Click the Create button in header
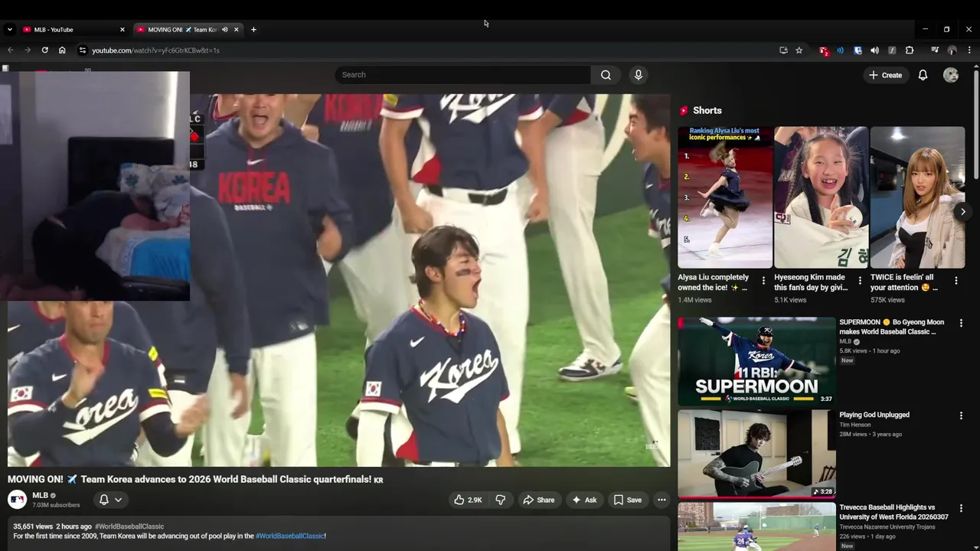 pyautogui.click(x=885, y=75)
